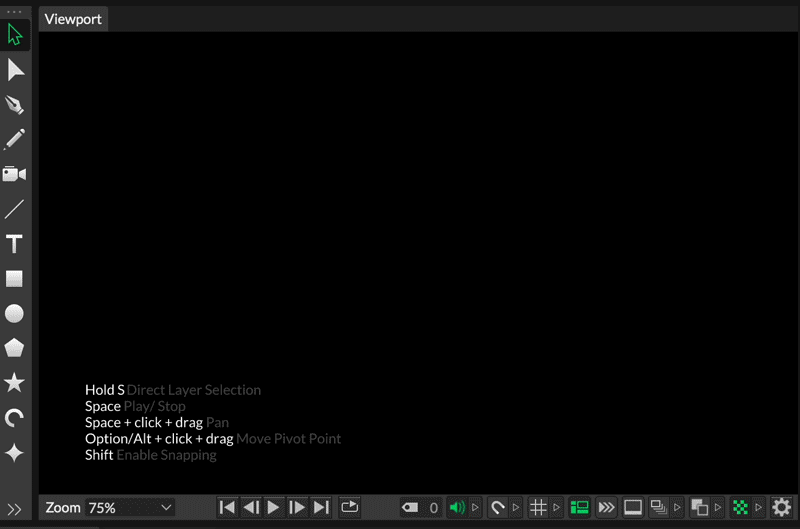Select the green arrow Select tool

[x=15, y=35]
